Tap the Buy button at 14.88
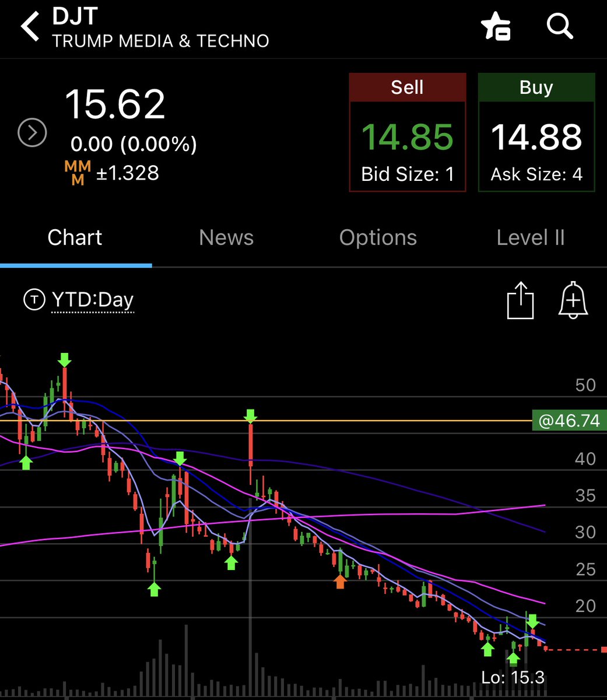The height and width of the screenshot is (700, 607). point(536,132)
